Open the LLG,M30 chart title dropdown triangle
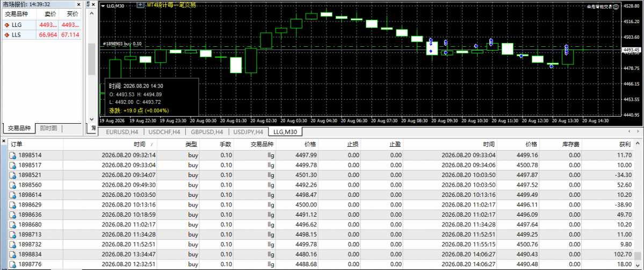This screenshot has width=644, height=270. pos(103,5)
